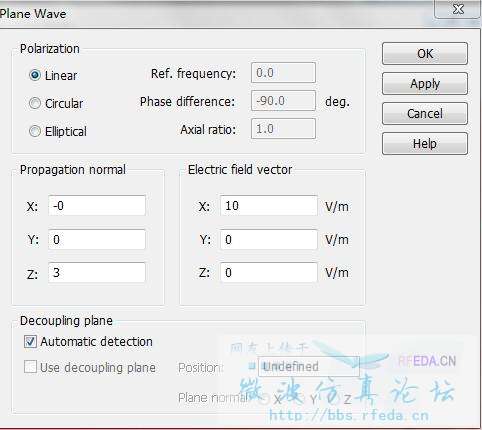482x430 pixels.
Task: Click the Apply button
Action: click(425, 83)
